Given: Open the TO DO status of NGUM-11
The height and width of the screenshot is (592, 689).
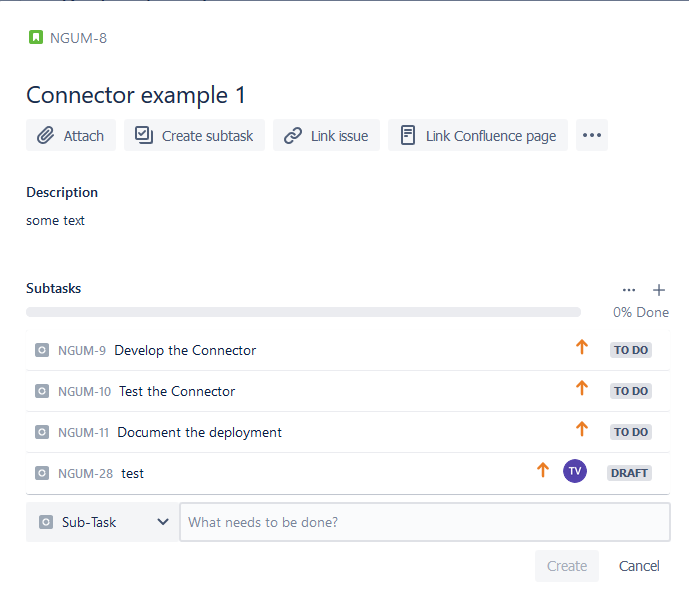Looking at the screenshot, I should 631,432.
